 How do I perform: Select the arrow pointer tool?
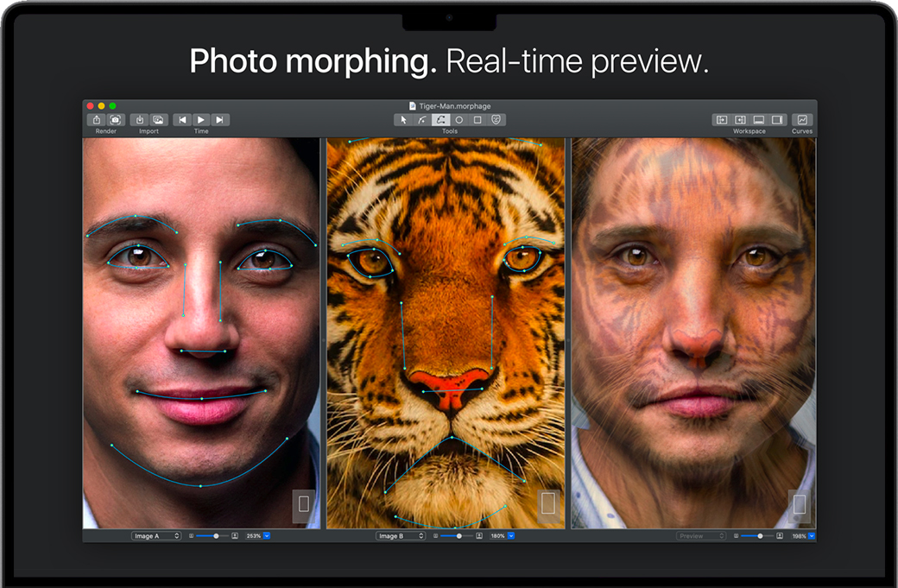tap(403, 120)
